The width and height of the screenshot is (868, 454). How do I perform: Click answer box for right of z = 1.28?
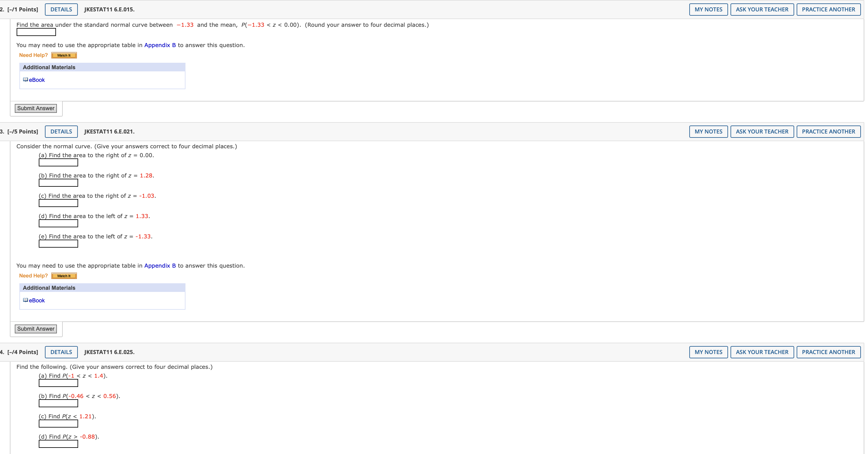(58, 183)
